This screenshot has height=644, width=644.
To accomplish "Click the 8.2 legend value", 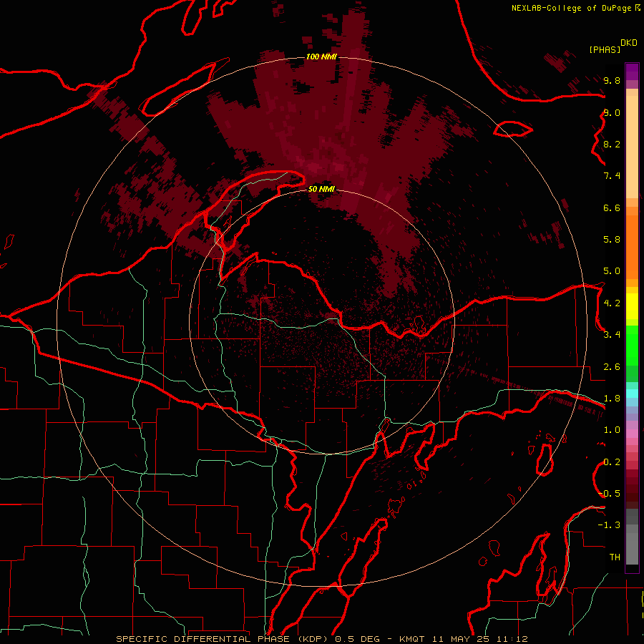I will (612, 145).
